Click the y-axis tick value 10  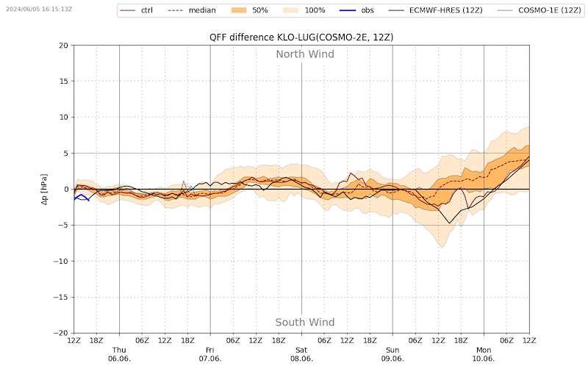[64, 118]
